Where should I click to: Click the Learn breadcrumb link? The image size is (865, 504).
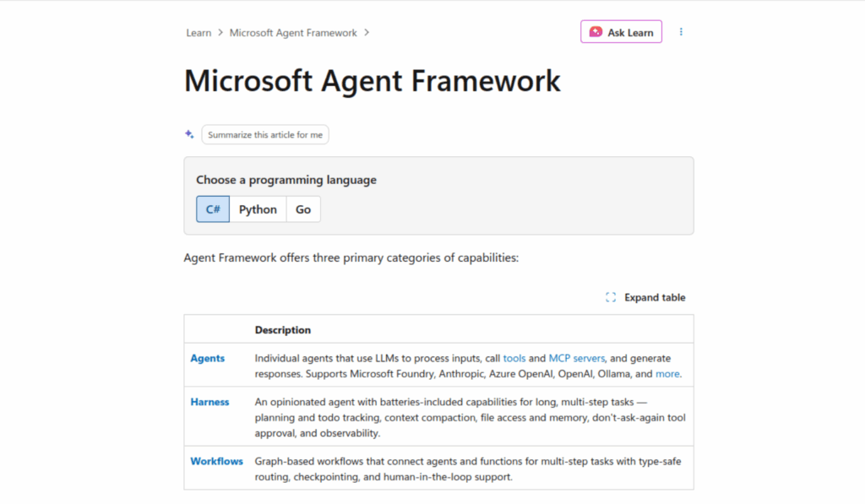tap(199, 33)
